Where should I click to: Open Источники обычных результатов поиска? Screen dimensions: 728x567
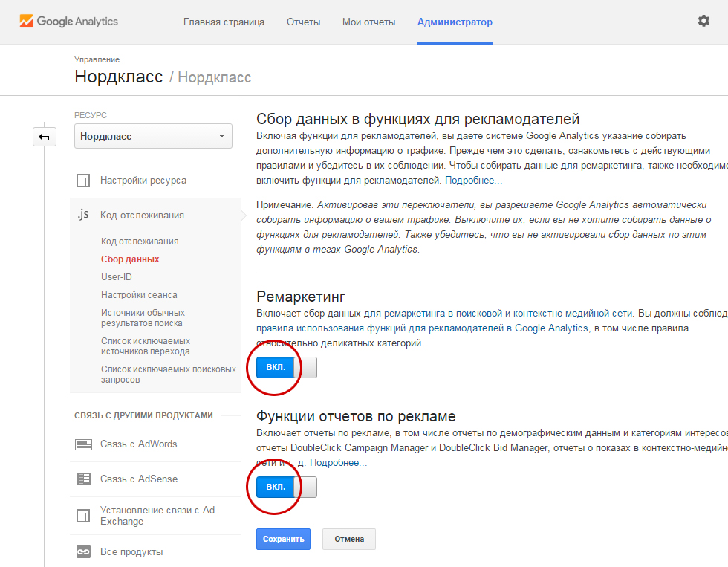(143, 317)
